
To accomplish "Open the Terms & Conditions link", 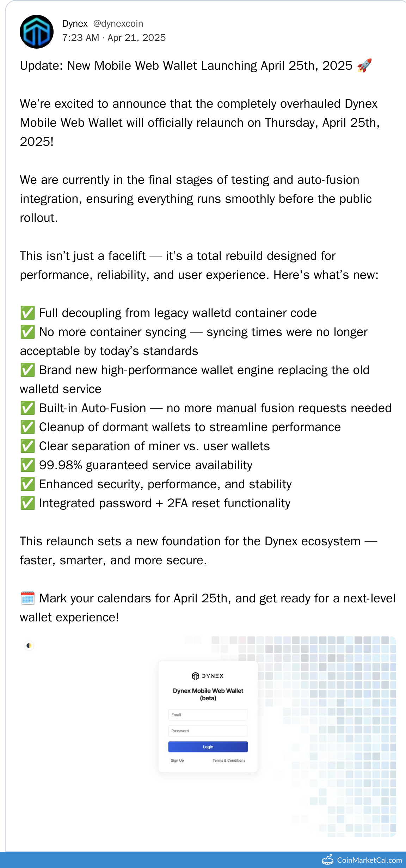I will click(x=229, y=760).
